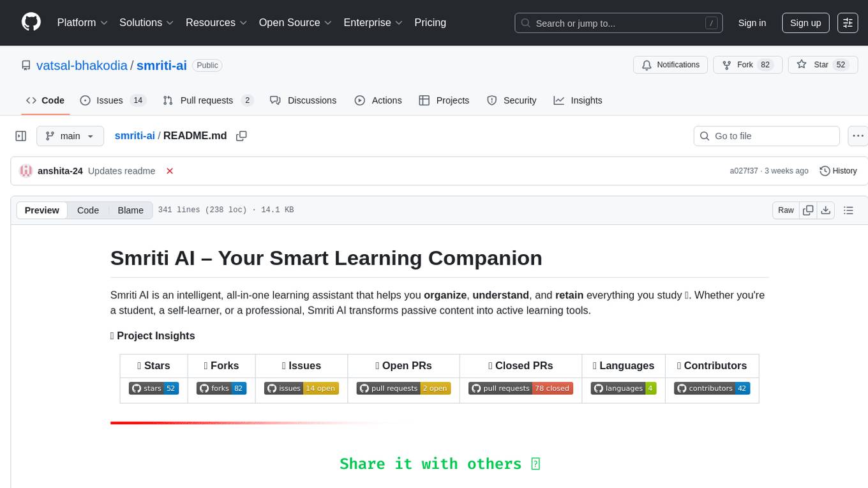Switch to the Security tab
This screenshot has width=868, height=488.
511,100
